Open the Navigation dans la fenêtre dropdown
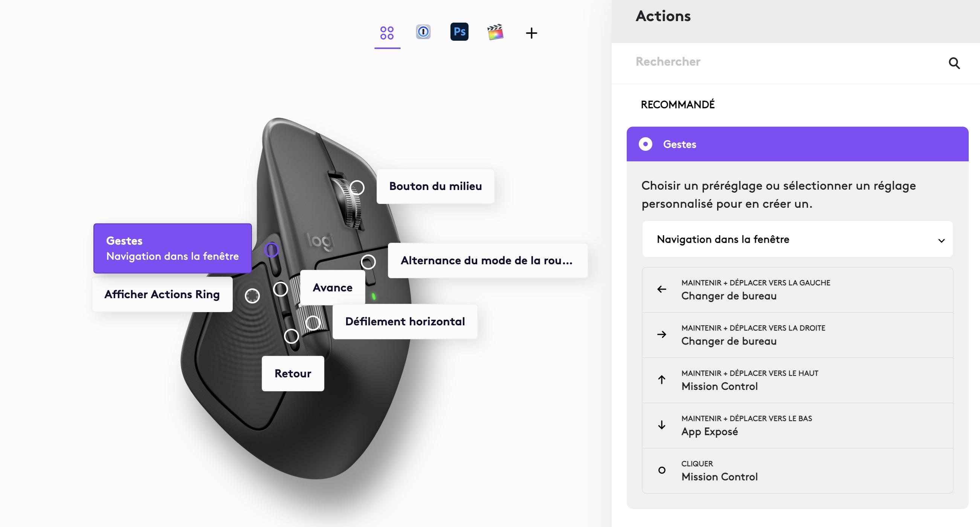 (797, 239)
